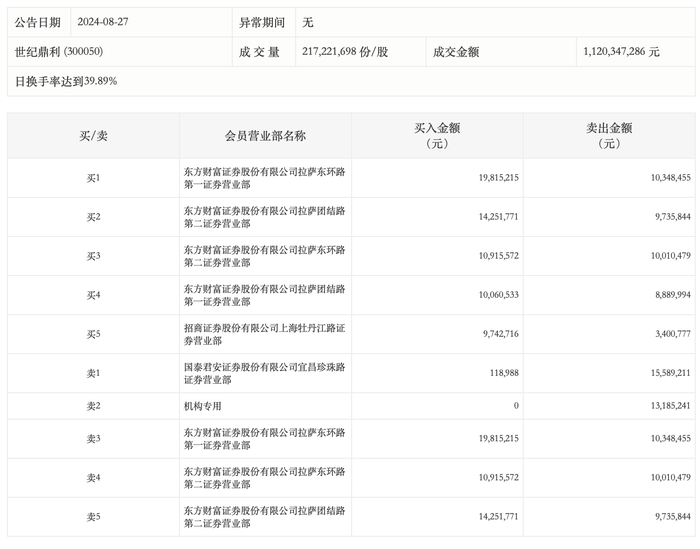
Task: Select 卖5 buy amount 14,251,771
Action: pyautogui.click(x=499, y=516)
